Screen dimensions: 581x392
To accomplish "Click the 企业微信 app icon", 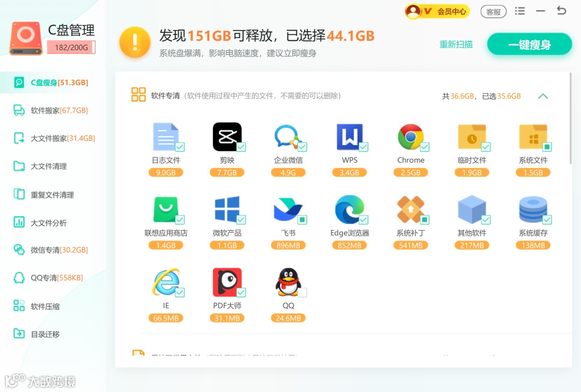I will pyautogui.click(x=288, y=137).
